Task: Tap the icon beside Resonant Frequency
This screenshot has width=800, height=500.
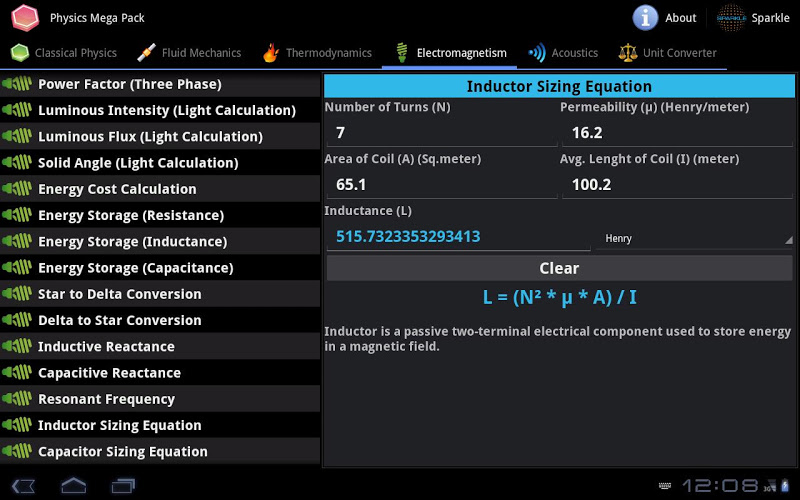Action: pos(17,398)
